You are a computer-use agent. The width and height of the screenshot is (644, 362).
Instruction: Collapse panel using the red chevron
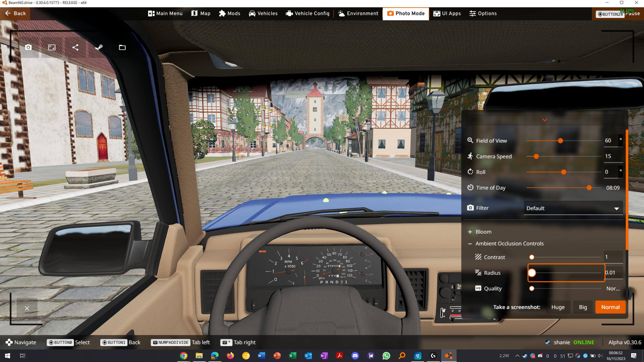[545, 120]
